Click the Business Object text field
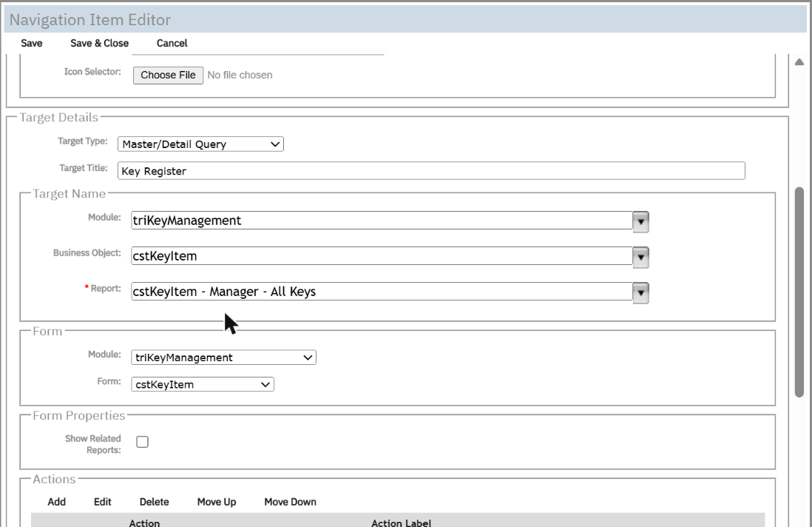Viewport: 812px width, 527px height. tap(382, 256)
